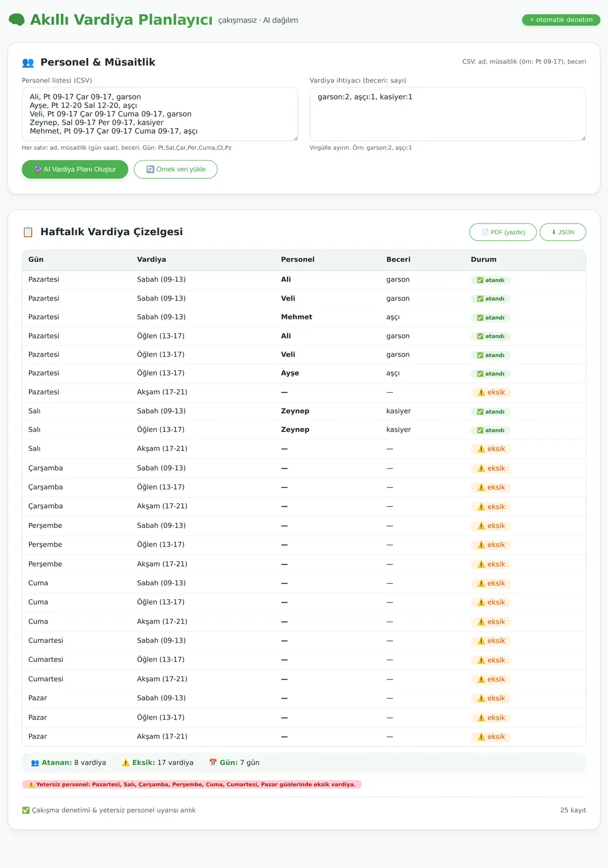
Task: Click the people icon next to Atanan count
Action: tap(35, 763)
